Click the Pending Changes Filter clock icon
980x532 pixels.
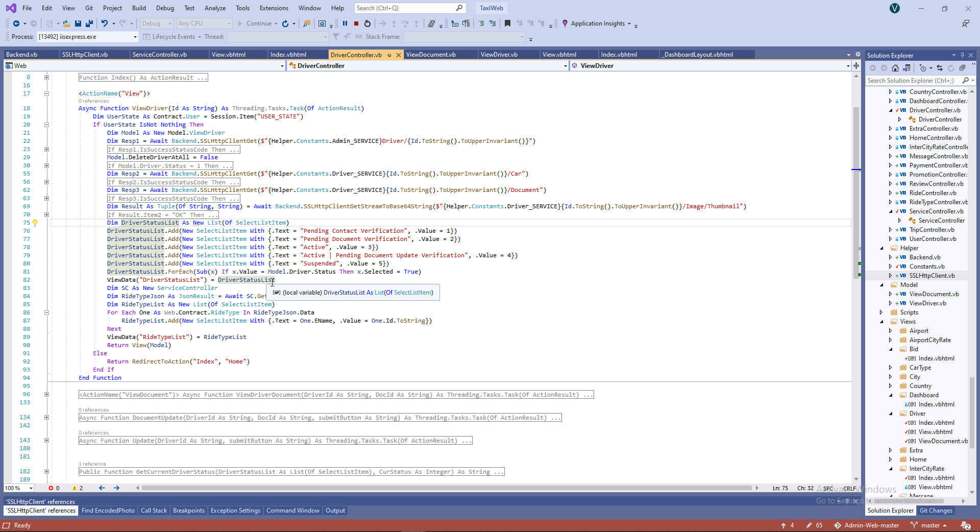click(922, 68)
